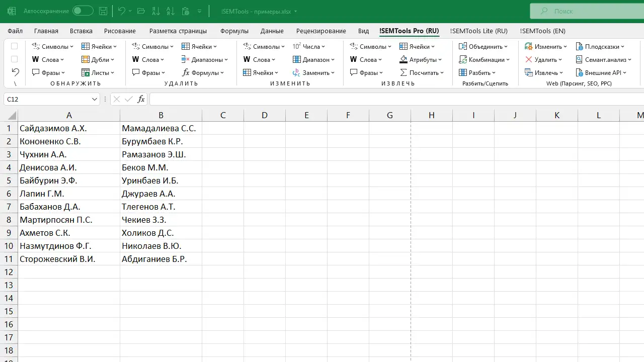Open Извлечь in Web group
644x362 pixels.
click(x=544, y=72)
